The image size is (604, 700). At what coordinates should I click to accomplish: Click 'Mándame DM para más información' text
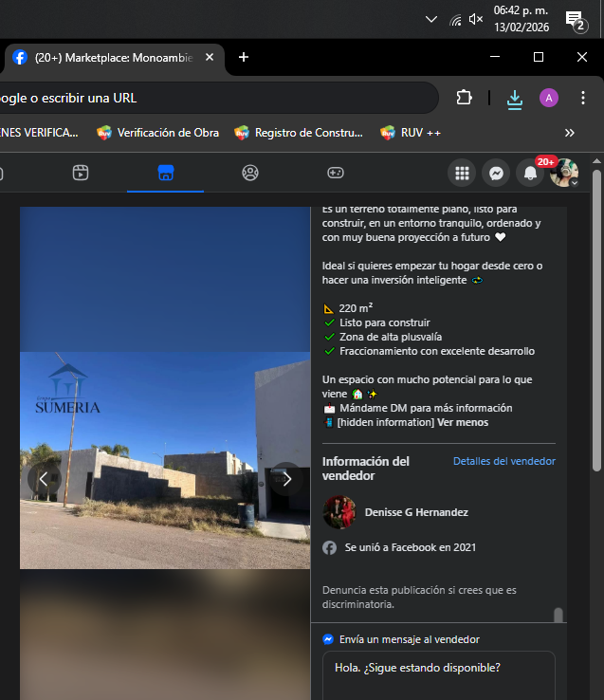click(426, 408)
